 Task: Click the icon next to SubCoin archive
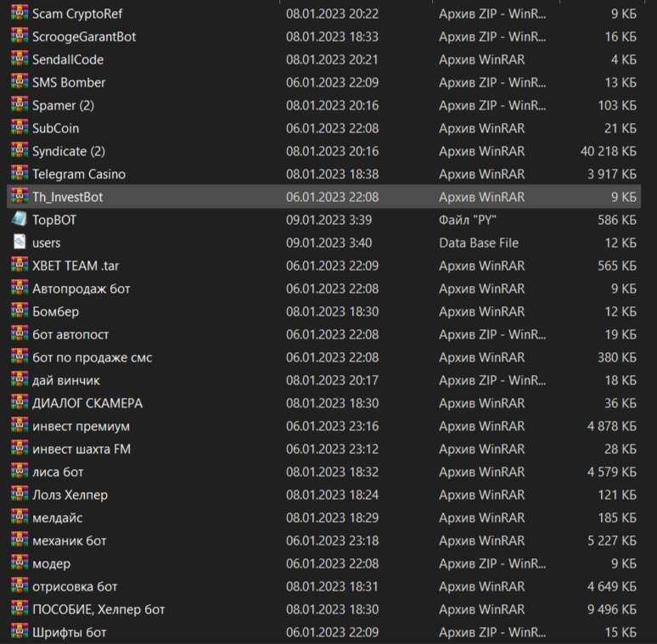[x=19, y=128]
